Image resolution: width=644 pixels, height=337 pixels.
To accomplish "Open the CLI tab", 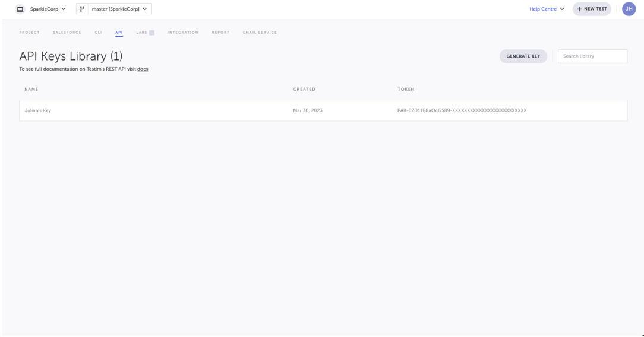I will [98, 33].
